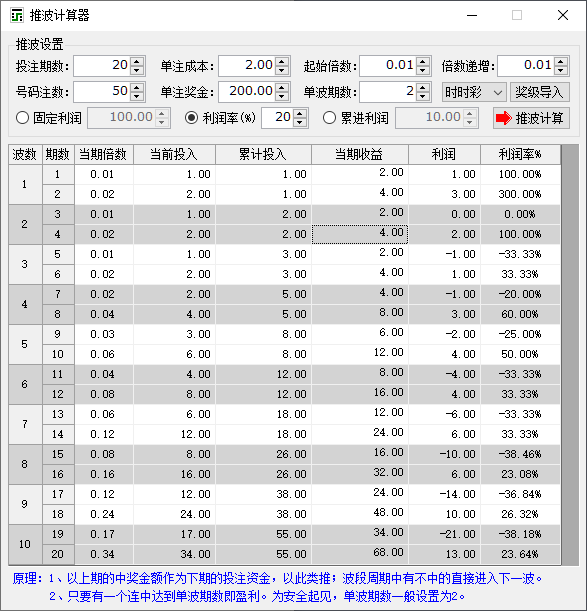Select the 利润率(%) radio button
587x611 pixels.
(191, 118)
